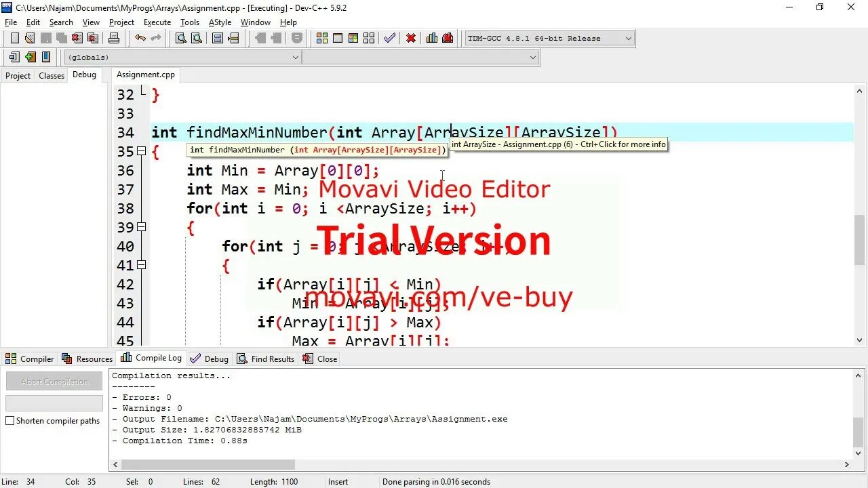This screenshot has width=868, height=488.
Task: Collapse the code fold at line 39
Action: [141, 227]
